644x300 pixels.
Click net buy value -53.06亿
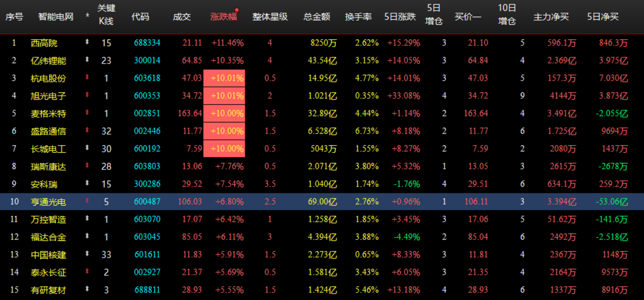tap(612, 202)
